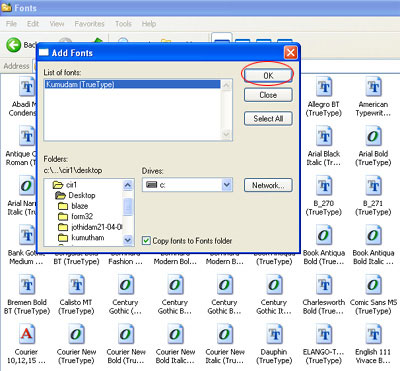The image size is (400, 371).
Task: Select Kumudam (TrueType) in font list
Action: point(133,84)
